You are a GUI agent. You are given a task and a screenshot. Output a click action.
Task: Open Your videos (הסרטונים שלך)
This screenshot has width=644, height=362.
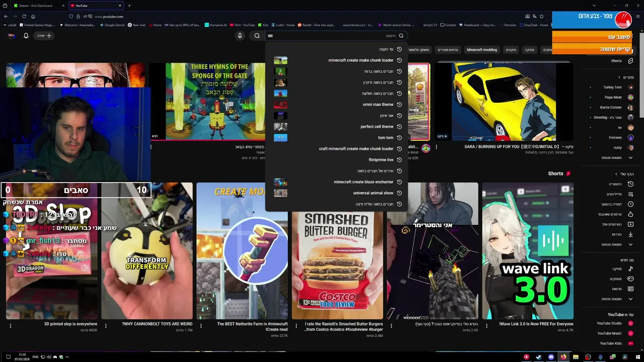pos(617,224)
